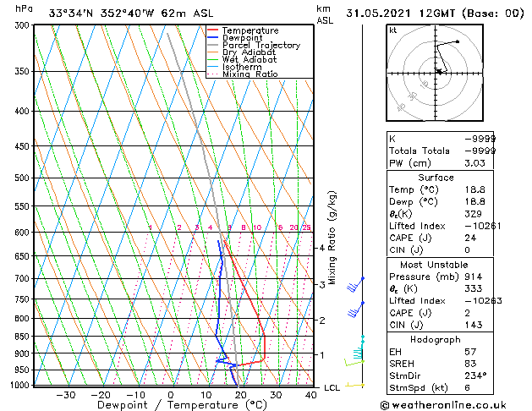Viewport: 532px width, 411px height.
Task: Click the red Temperature legend line
Action: (213, 30)
